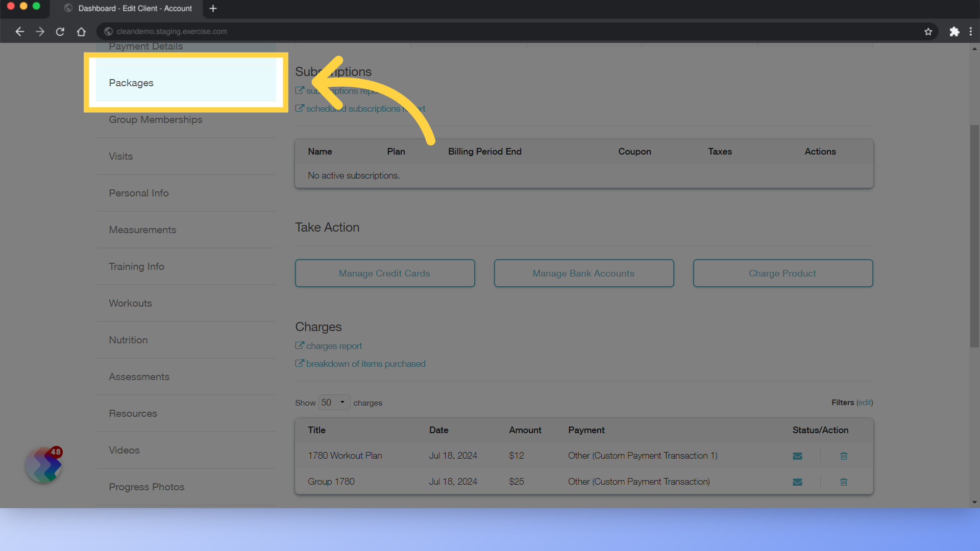
Task: Click the back navigation arrow
Action: point(19,31)
